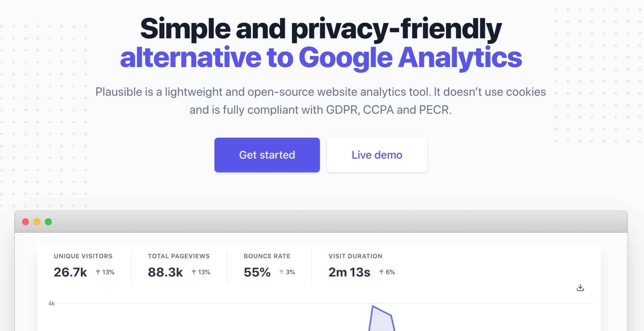644x331 pixels.
Task: Select the Bounce Rate stats header
Action: [x=266, y=256]
